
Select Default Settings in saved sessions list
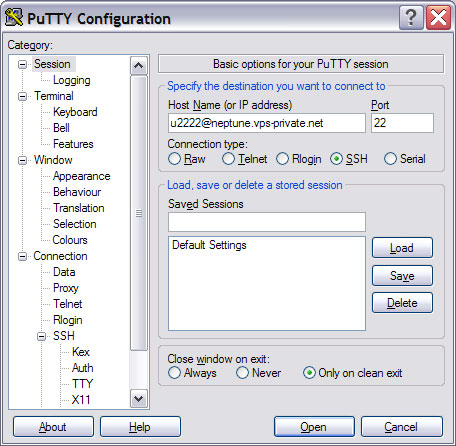coord(209,245)
